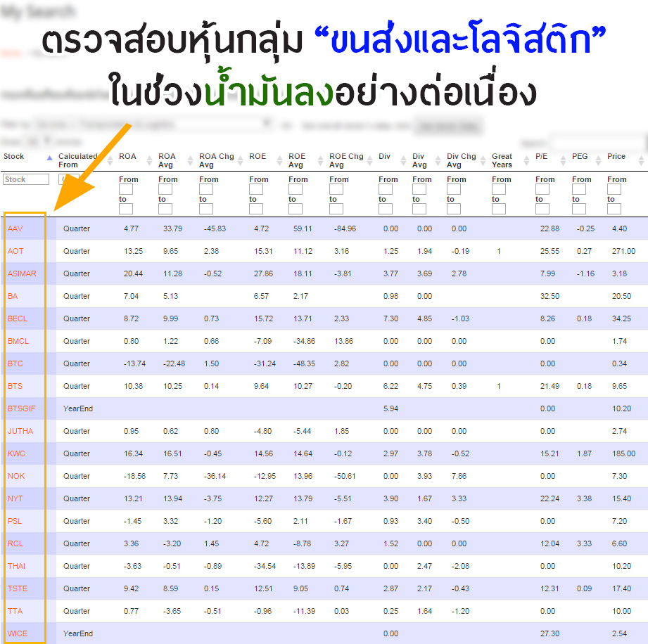Select BECL Div value 7.30
This screenshot has width=648, height=644.
pos(391,318)
